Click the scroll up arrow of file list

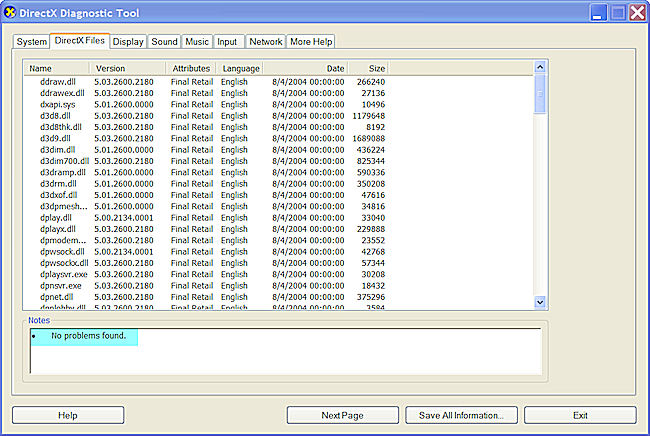tap(540, 67)
